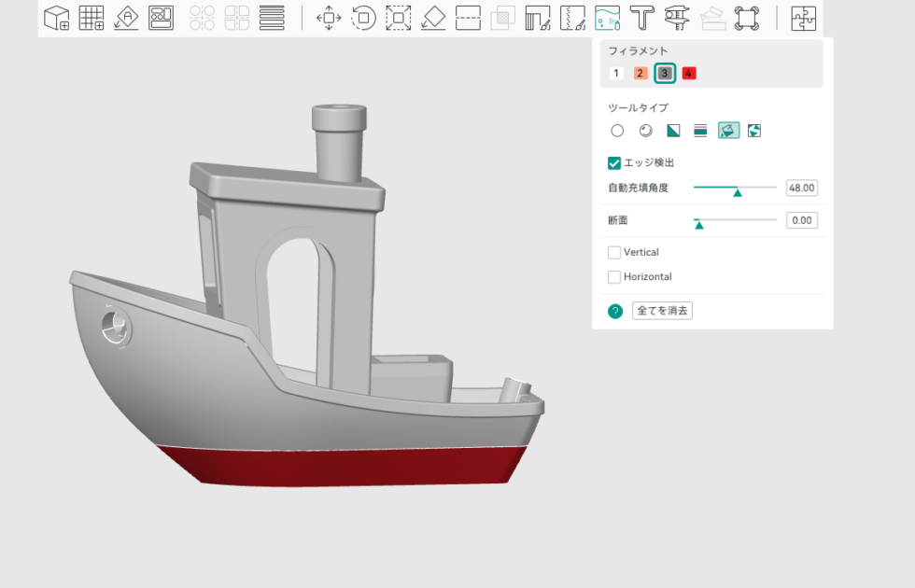Enable the Vertical checkbox

[614, 252]
